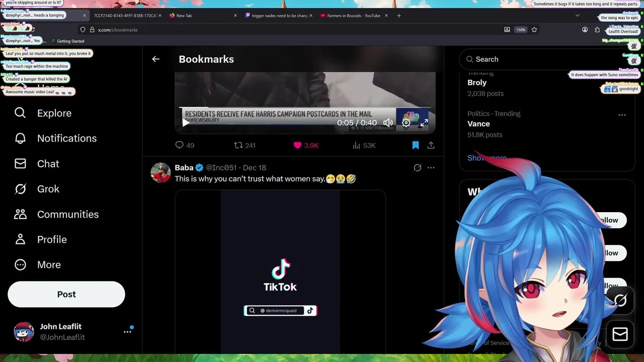Show site security info shield icon
This screenshot has height=362, width=644.
[83, 30]
